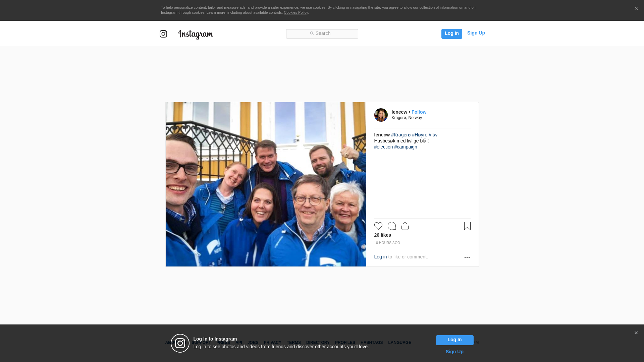Viewport: 644px width, 362px height.
Task: Open the #campaign hashtag link
Action: tap(406, 147)
